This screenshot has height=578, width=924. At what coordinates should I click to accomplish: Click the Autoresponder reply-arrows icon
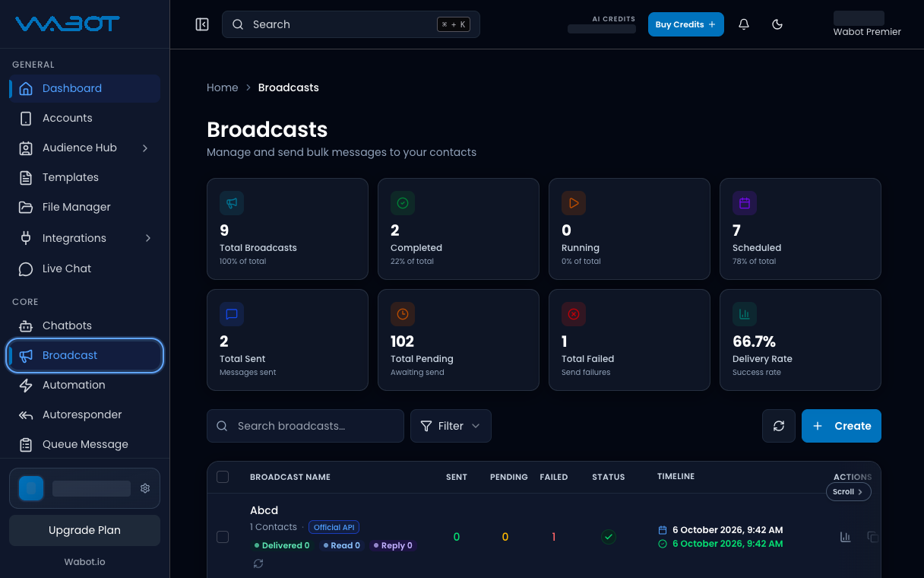tap(26, 415)
